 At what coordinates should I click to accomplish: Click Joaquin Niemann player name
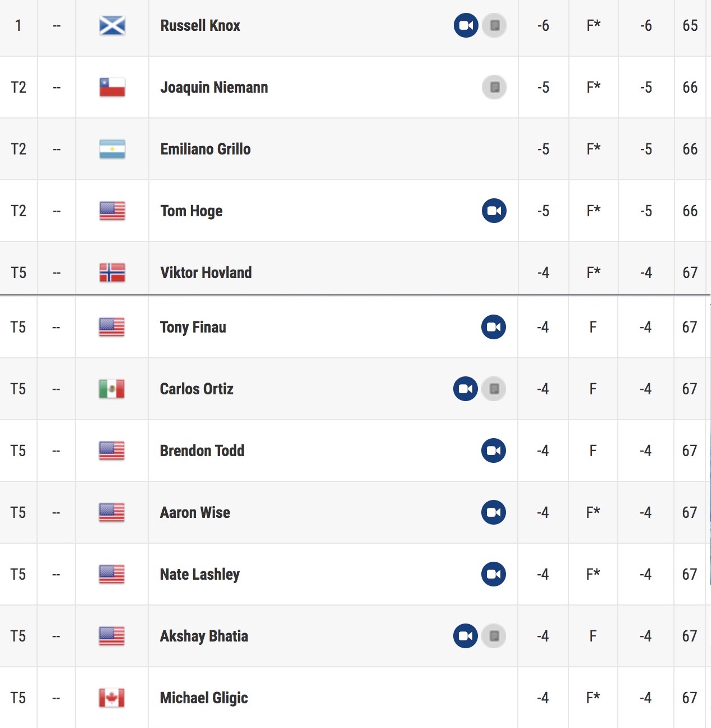[214, 88]
